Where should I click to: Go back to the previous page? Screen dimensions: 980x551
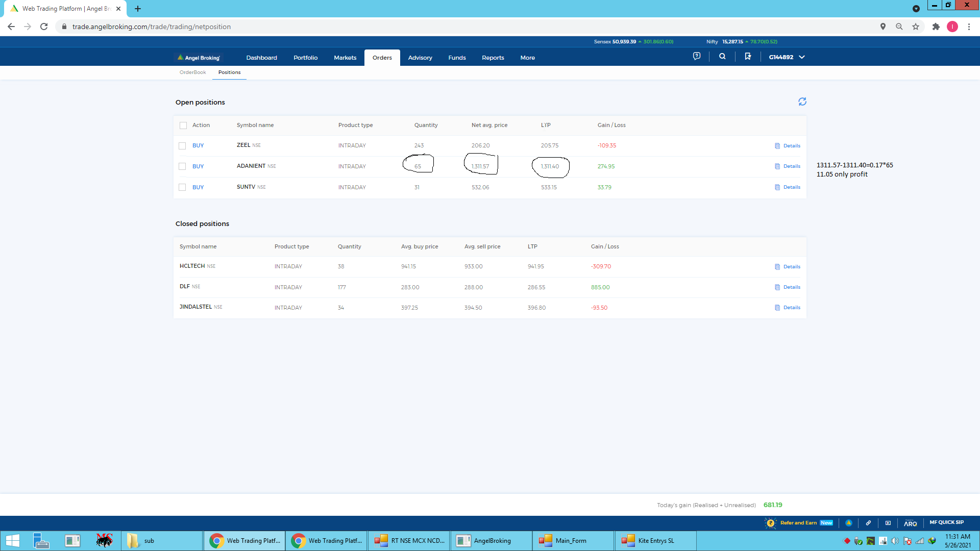pos(11,27)
